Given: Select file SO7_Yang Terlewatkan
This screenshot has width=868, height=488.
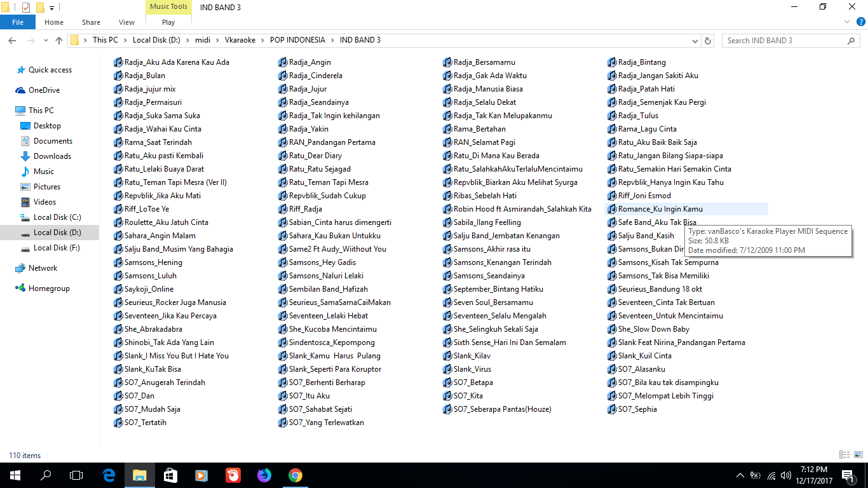Looking at the screenshot, I should point(321,423).
